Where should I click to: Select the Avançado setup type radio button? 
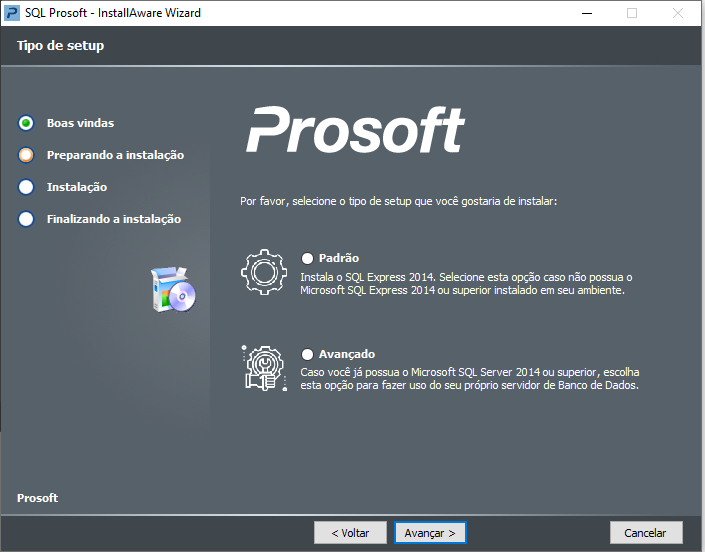click(x=307, y=354)
